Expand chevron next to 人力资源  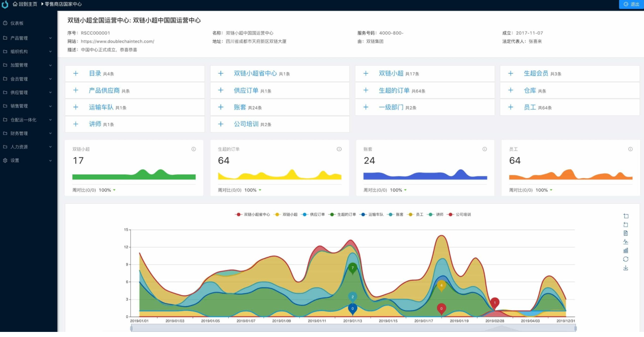coord(50,147)
